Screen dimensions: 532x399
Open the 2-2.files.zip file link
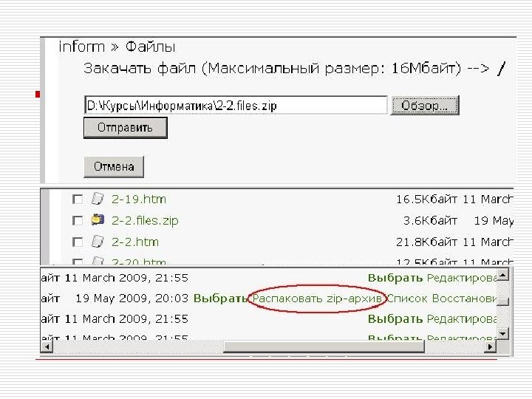click(x=145, y=221)
